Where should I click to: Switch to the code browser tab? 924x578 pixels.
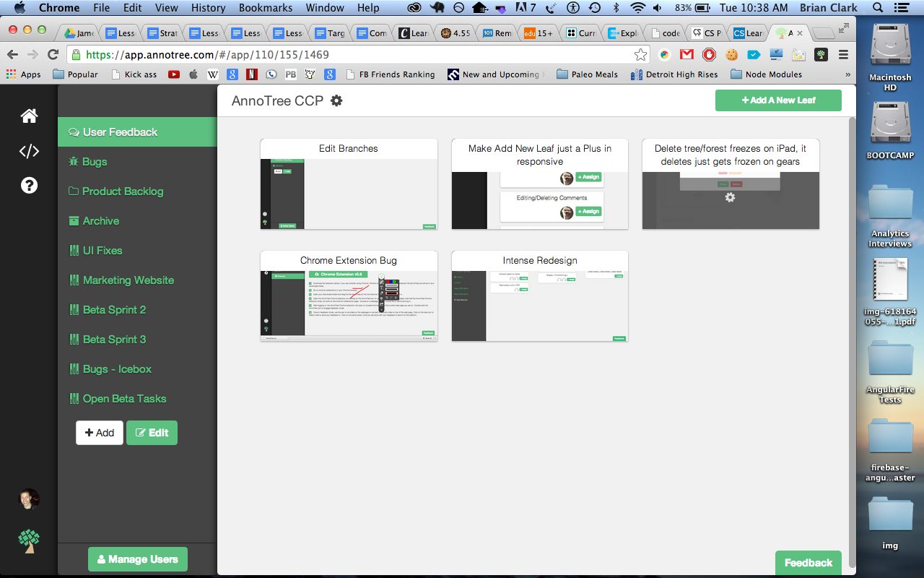coord(666,33)
